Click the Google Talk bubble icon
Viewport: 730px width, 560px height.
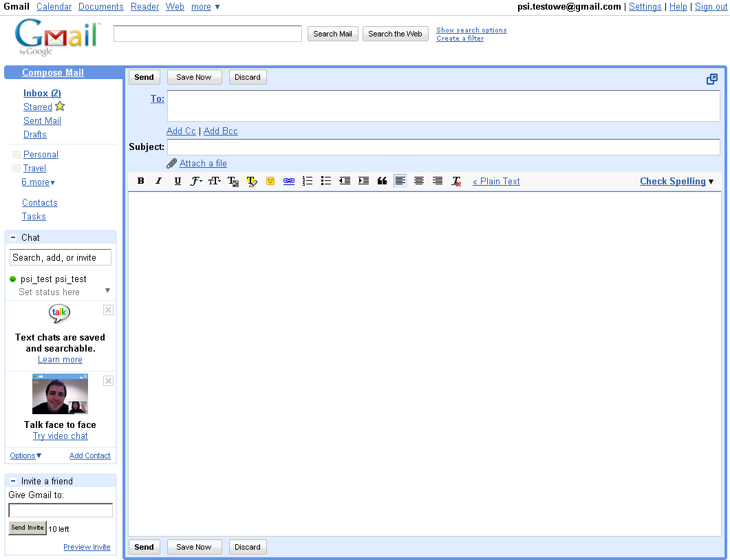[x=60, y=313]
